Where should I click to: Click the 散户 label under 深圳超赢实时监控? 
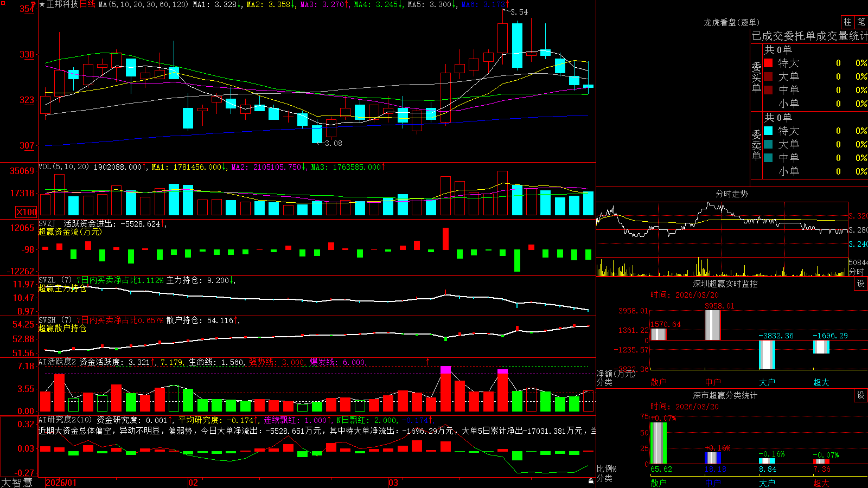pos(659,382)
